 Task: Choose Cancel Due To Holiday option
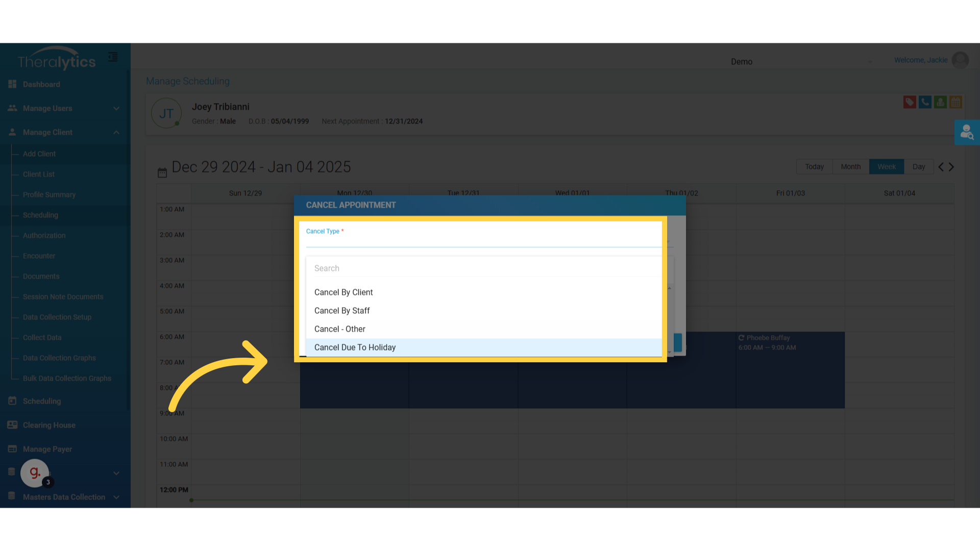(355, 347)
